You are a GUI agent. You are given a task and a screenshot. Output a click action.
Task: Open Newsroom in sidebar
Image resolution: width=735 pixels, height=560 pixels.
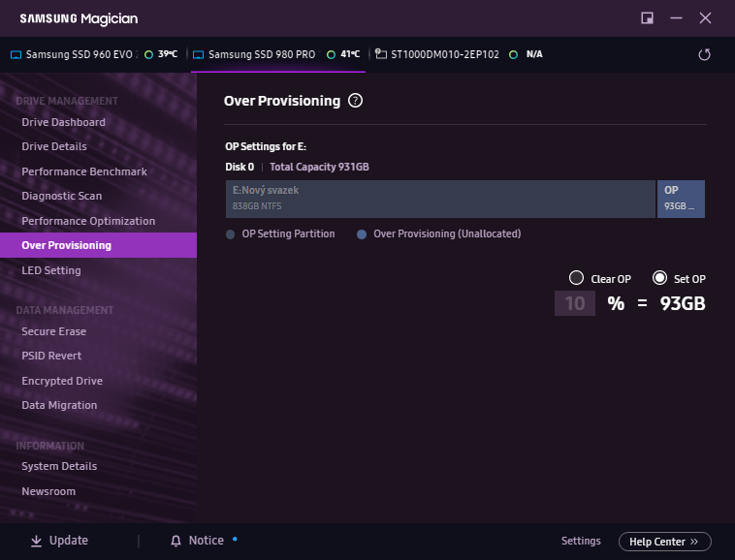(x=48, y=491)
